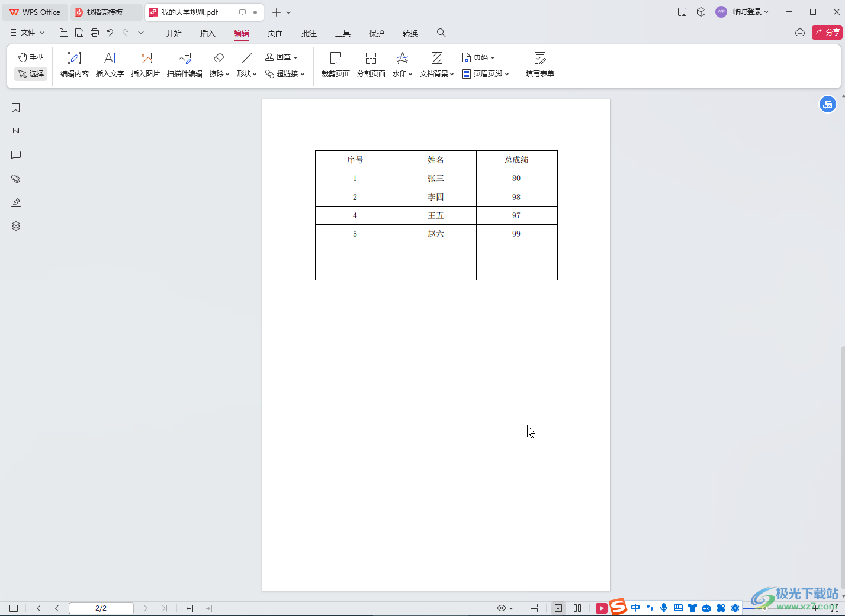This screenshot has height=616, width=845.
Task: Switch to the 插入 ribbon tab
Action: (x=208, y=33)
